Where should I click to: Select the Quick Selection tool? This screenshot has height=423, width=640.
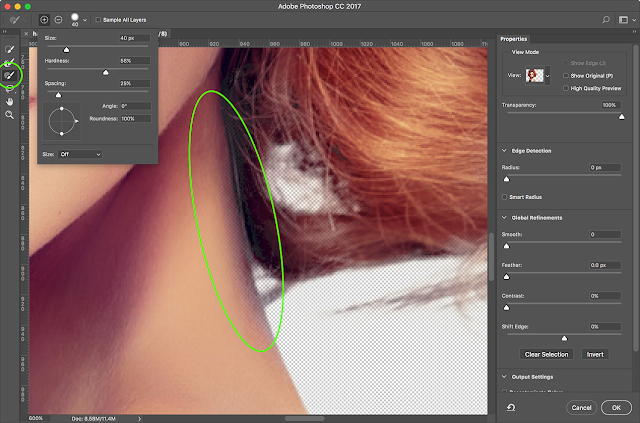point(9,49)
